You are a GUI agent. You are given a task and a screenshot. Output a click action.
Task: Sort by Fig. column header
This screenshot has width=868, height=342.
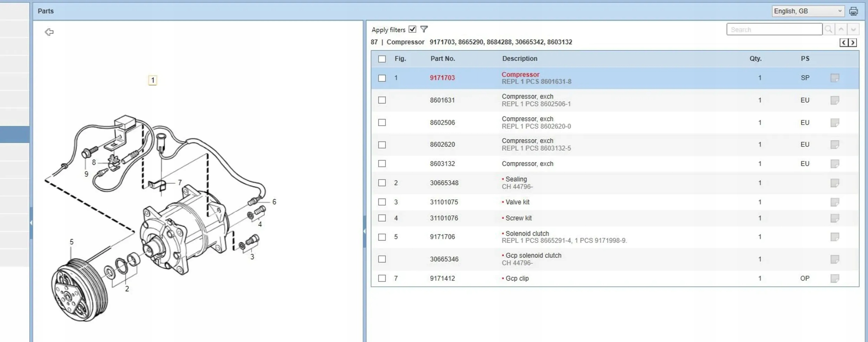click(x=400, y=59)
